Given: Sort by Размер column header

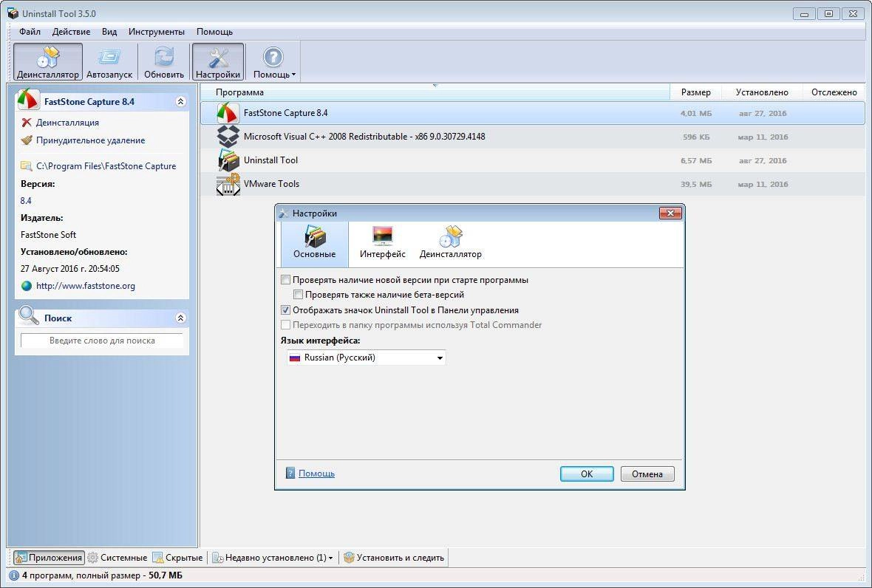Looking at the screenshot, I should click(x=695, y=92).
